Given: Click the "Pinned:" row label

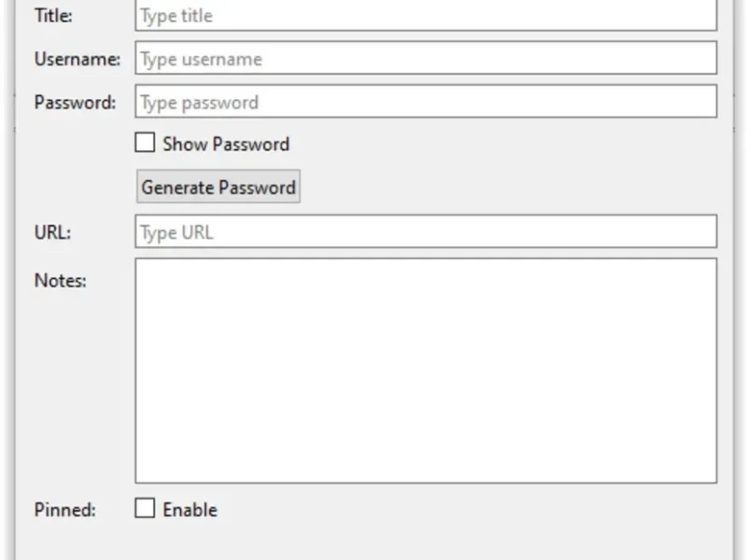Looking at the screenshot, I should [64, 510].
